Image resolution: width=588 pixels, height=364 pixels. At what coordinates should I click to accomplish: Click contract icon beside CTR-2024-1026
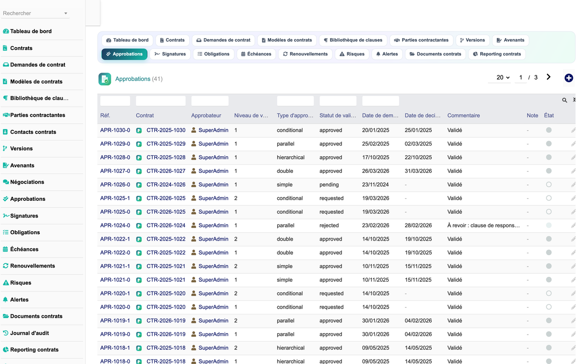[x=139, y=185]
